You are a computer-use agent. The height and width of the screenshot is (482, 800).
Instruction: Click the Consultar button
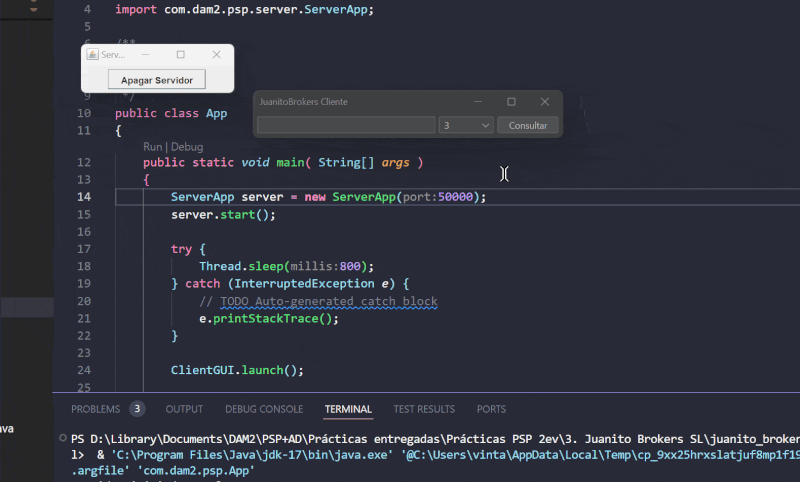528,126
